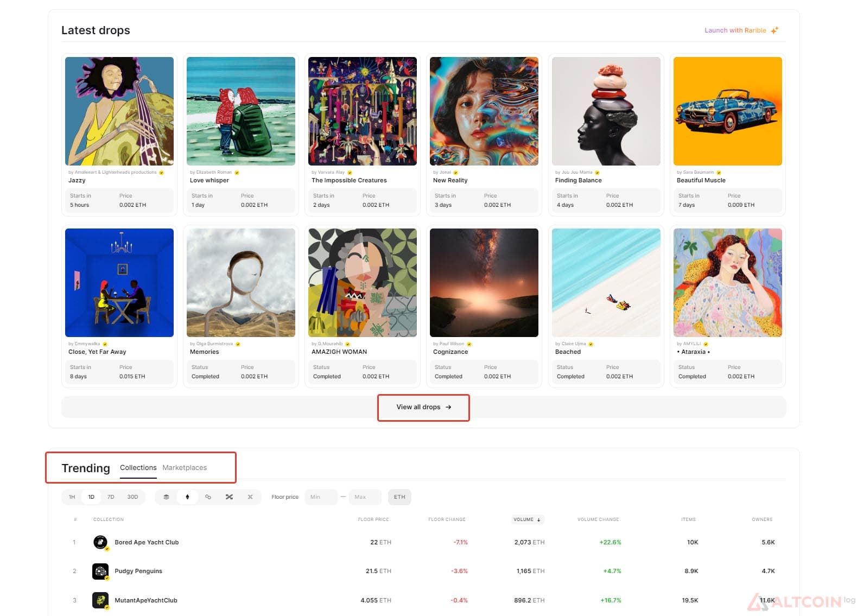This screenshot has height=616, width=863.
Task: Click the Max floor price field
Action: pyautogui.click(x=365, y=497)
